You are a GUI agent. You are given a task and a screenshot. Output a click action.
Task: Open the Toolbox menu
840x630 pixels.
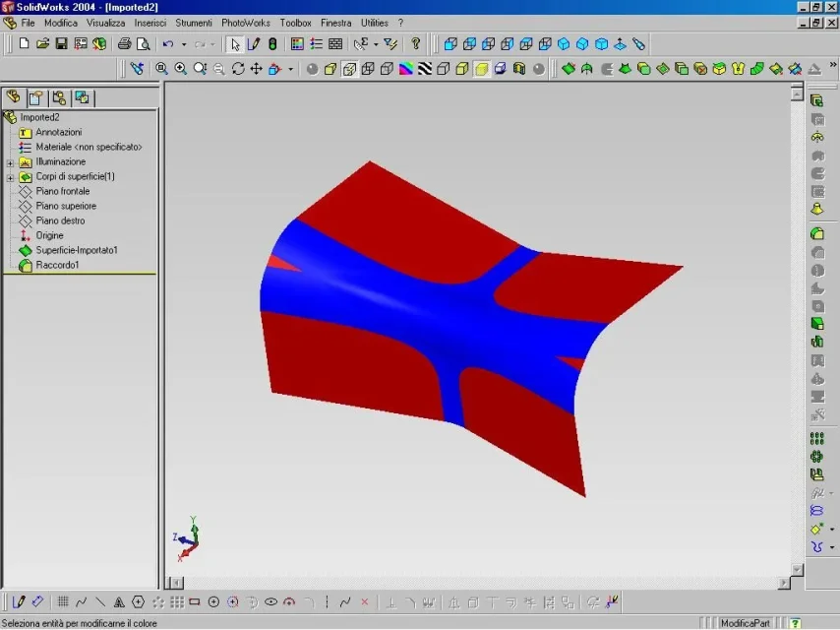coord(295,23)
